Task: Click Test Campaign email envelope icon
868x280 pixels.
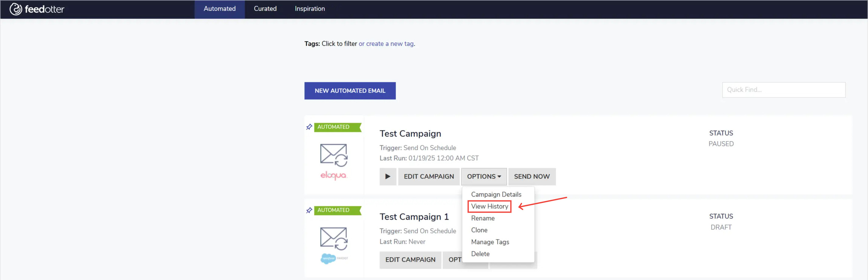Action: [x=333, y=155]
